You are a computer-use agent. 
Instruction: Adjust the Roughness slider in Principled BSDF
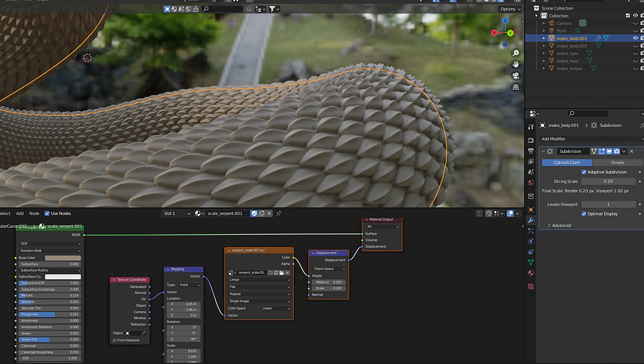pyautogui.click(x=50, y=315)
